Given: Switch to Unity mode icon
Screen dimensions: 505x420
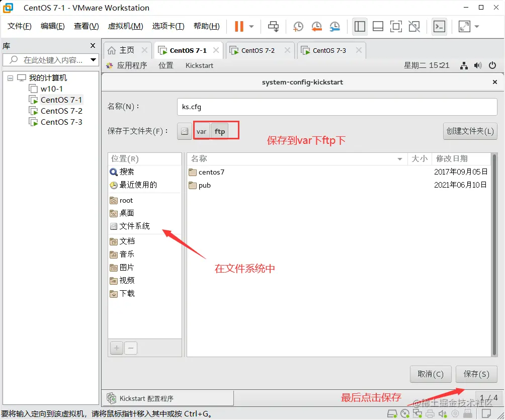Looking at the screenshot, I should [x=414, y=27].
